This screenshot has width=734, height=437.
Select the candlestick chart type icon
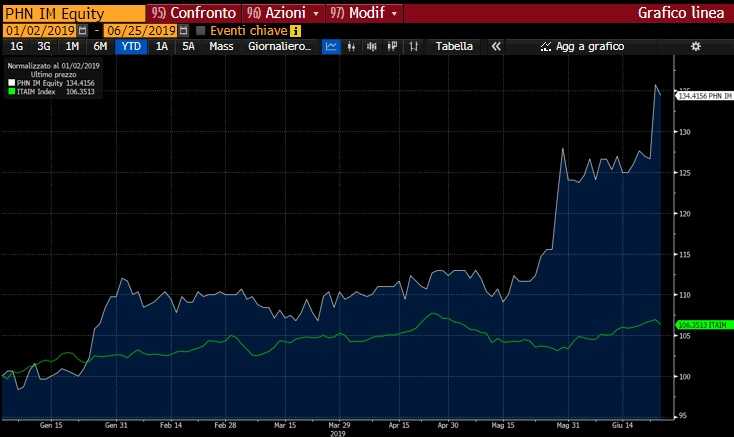tap(351, 46)
